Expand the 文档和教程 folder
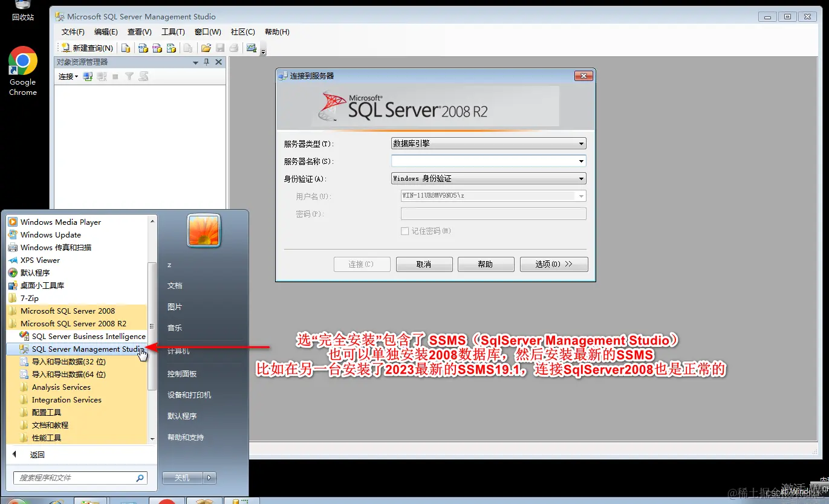Viewport: 829px width, 504px height. (76, 425)
